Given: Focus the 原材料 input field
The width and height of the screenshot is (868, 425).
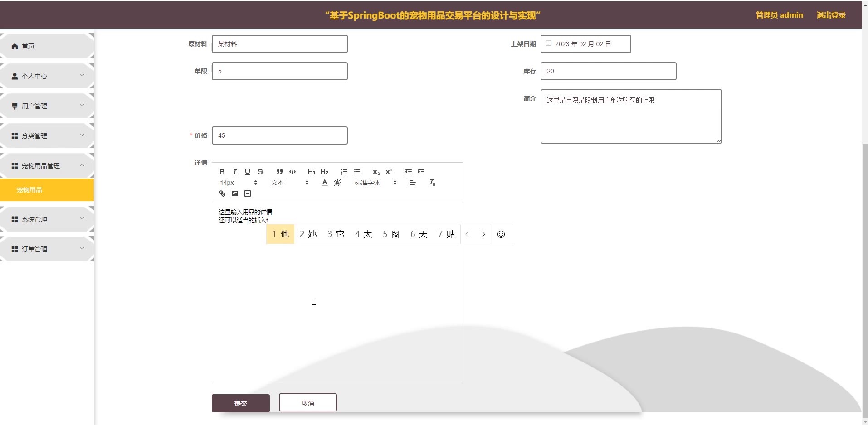Looking at the screenshot, I should click(x=280, y=44).
